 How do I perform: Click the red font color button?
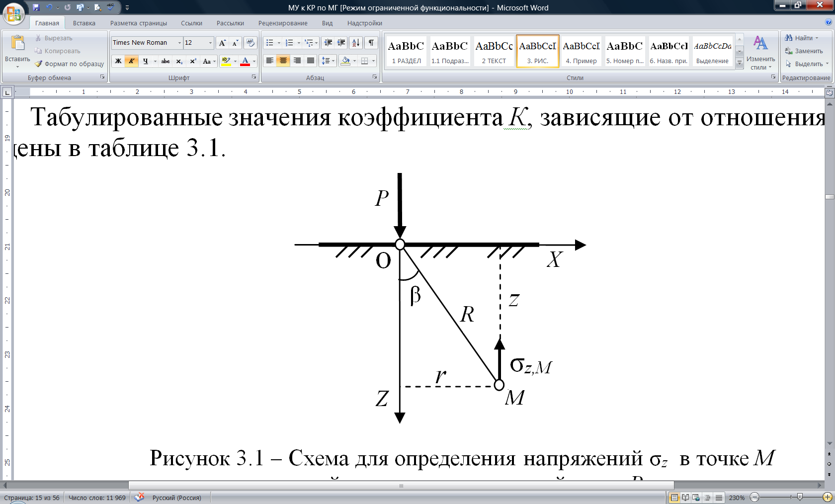(245, 61)
